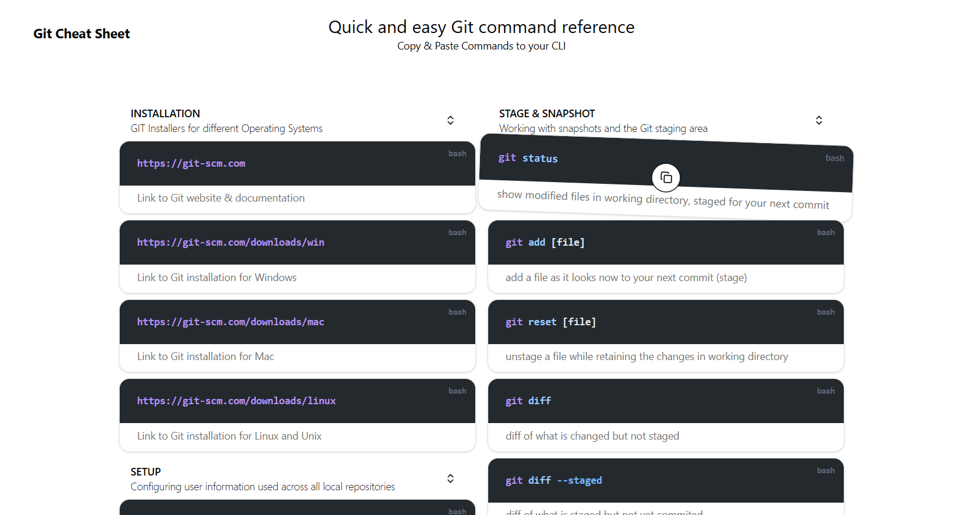The width and height of the screenshot is (980, 515).
Task: Click the Git Cheat Sheet title
Action: click(81, 34)
